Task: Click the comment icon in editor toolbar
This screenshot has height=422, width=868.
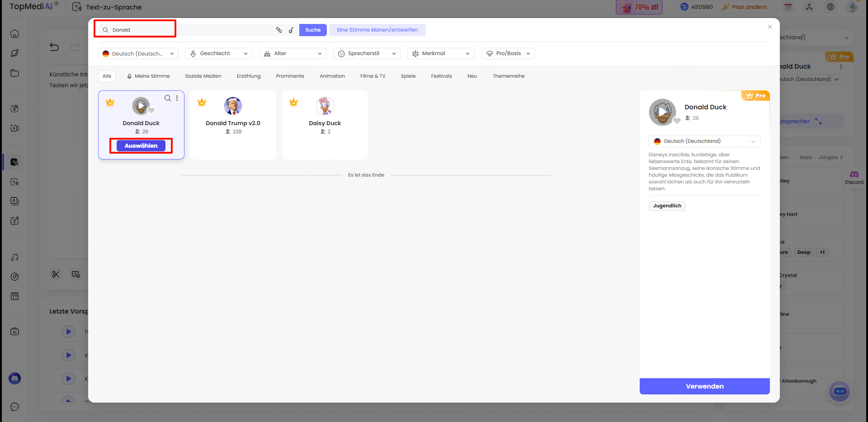Action: click(76, 274)
